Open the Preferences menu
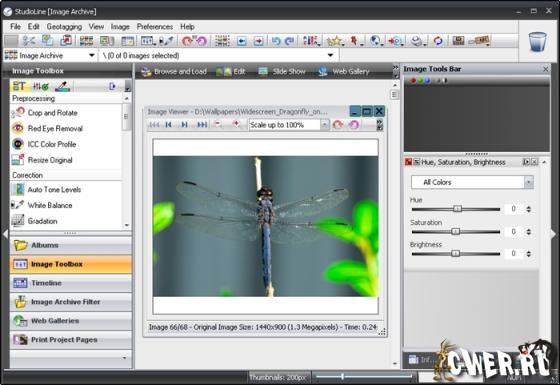The width and height of the screenshot is (560, 385). 155,27
